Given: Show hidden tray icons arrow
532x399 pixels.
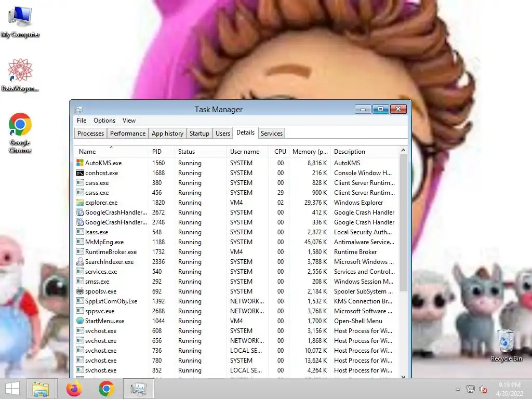Looking at the screenshot, I should click(458, 389).
